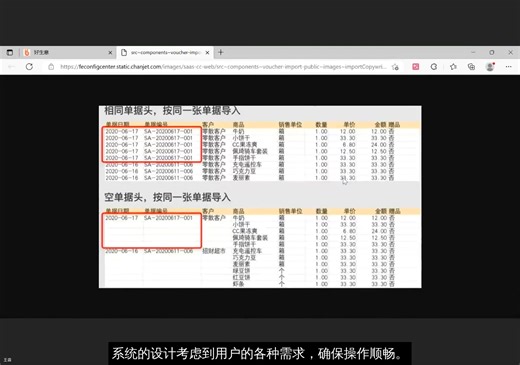
Task: Open the tab actions menu icon
Action: click(10, 52)
